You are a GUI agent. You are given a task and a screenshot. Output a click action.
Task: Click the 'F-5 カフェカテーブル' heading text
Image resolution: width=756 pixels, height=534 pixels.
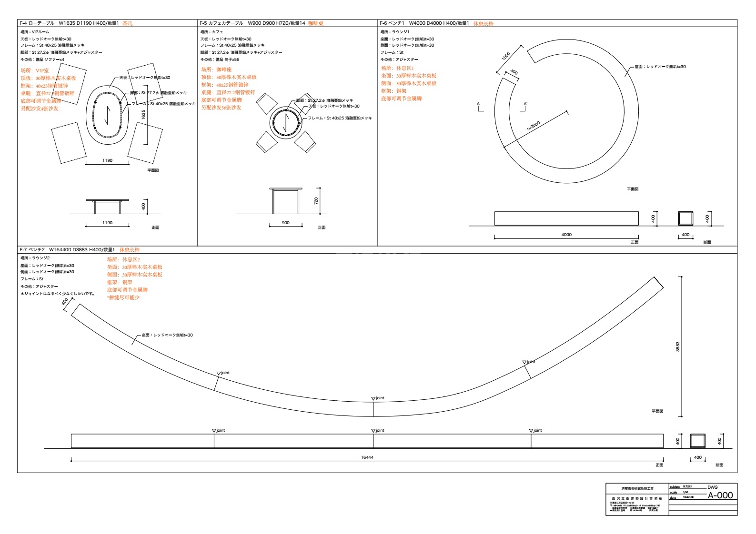point(222,23)
